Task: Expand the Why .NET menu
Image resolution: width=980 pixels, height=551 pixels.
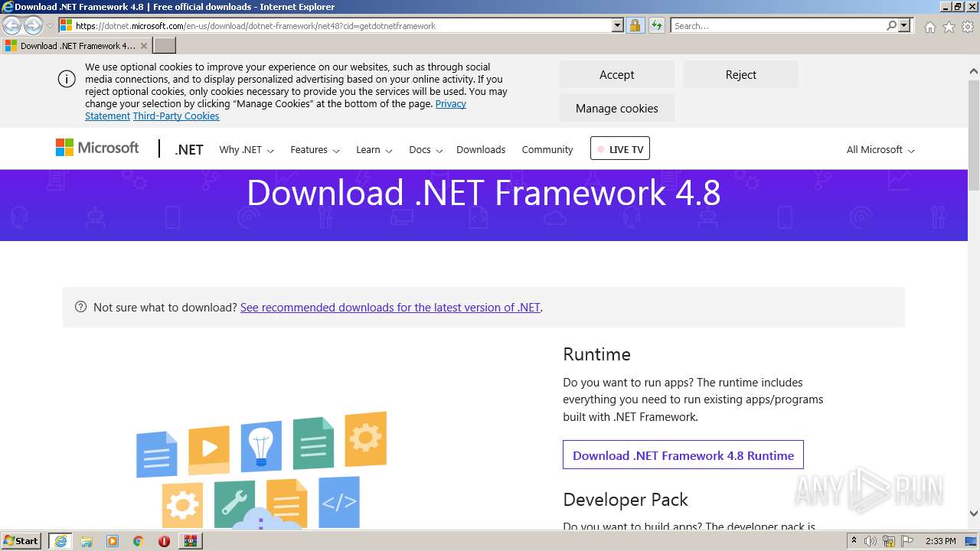Action: click(x=247, y=150)
